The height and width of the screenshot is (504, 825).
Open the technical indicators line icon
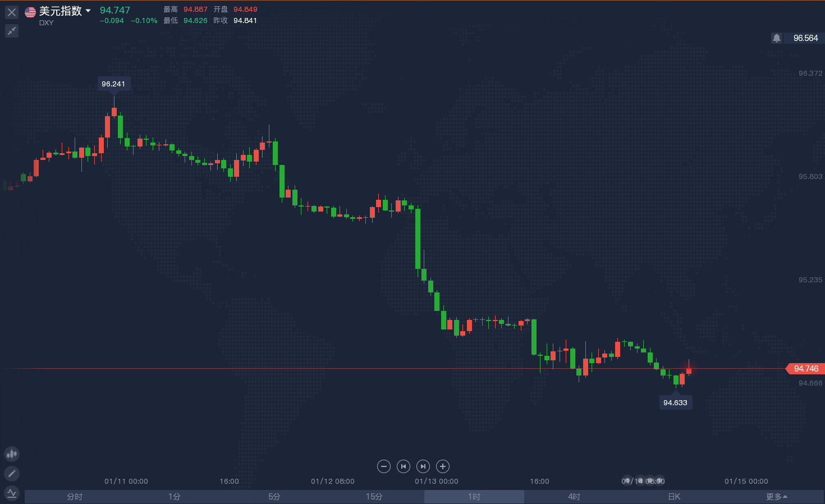pos(12,493)
